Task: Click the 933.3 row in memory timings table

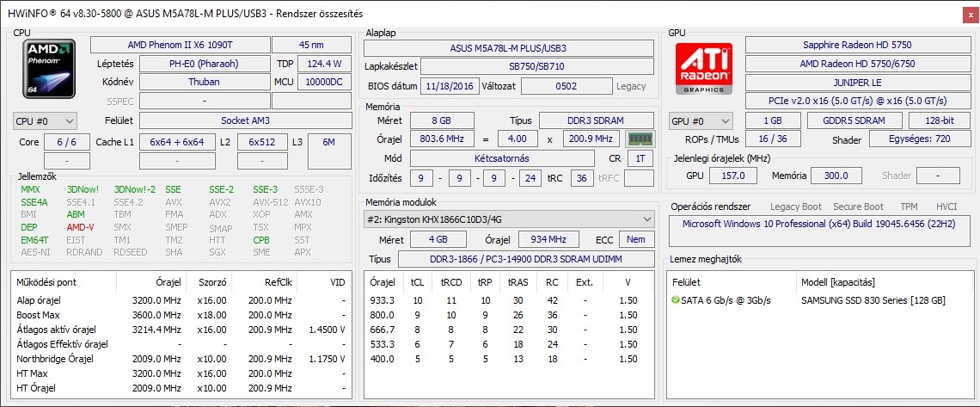Action: (509, 300)
